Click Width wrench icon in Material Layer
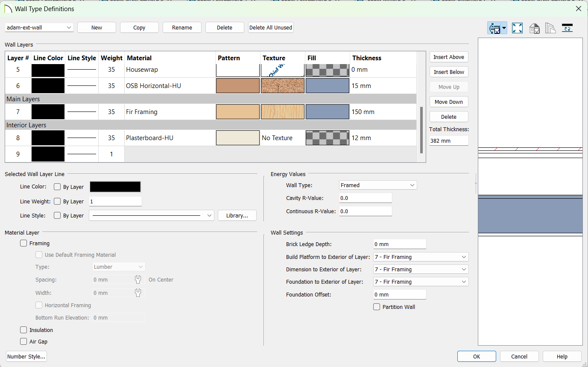This screenshot has height=367, width=588. [x=138, y=293]
